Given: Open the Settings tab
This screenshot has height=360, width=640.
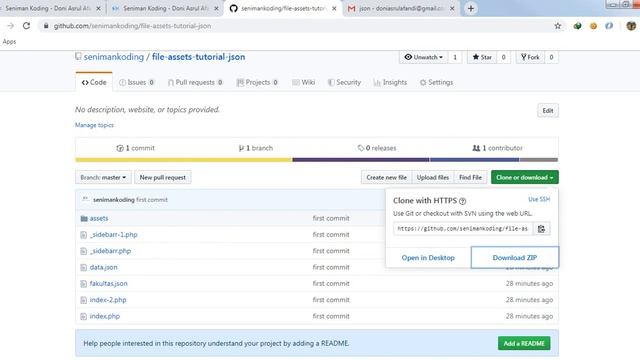Looking at the screenshot, I should point(436,82).
